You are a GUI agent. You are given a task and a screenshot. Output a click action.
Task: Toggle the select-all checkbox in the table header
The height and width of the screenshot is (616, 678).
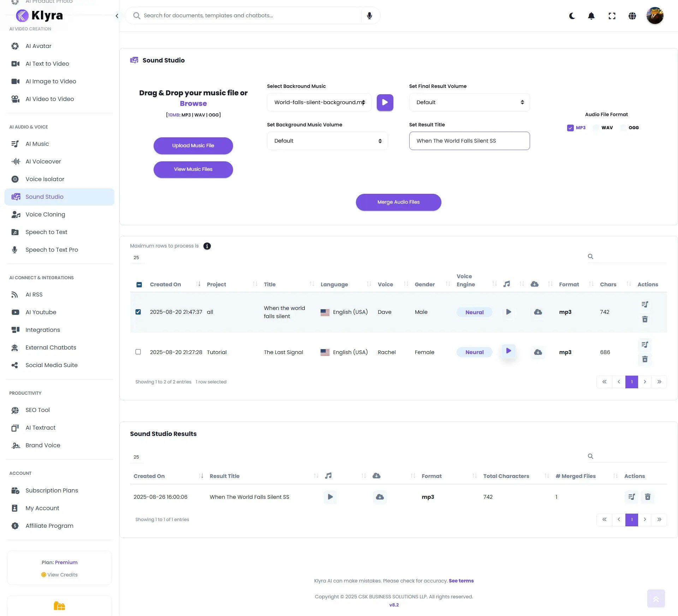(139, 285)
